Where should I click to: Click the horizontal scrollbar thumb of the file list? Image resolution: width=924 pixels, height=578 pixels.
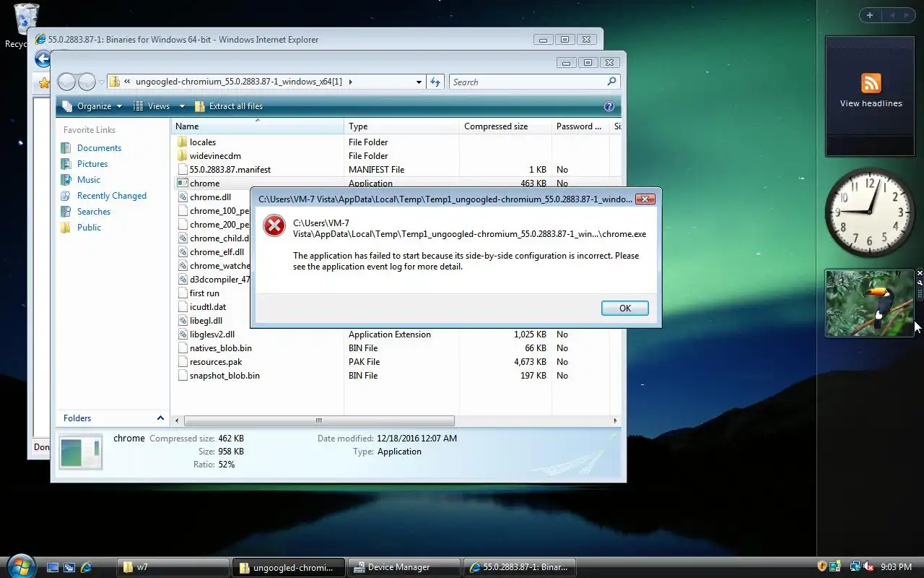click(x=319, y=420)
